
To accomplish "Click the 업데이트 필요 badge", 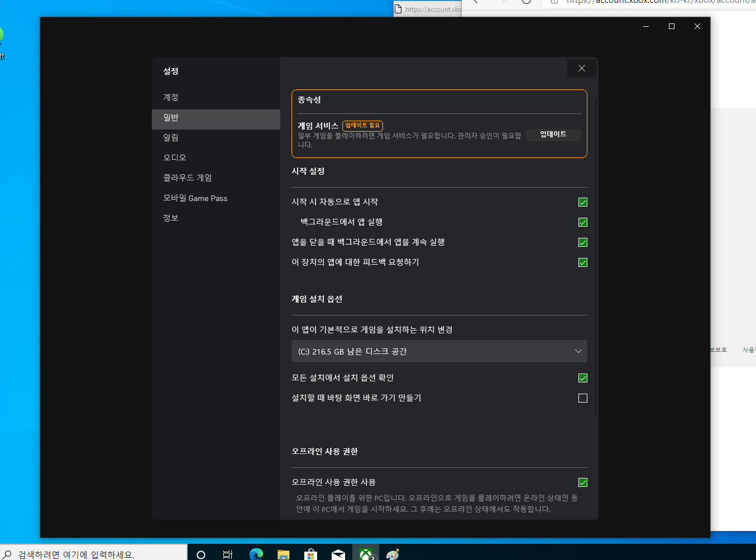I will [x=362, y=126].
